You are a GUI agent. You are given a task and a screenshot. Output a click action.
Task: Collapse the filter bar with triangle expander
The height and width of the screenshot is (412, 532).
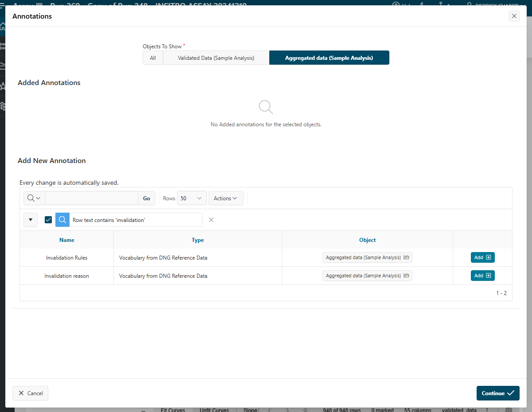[31, 220]
